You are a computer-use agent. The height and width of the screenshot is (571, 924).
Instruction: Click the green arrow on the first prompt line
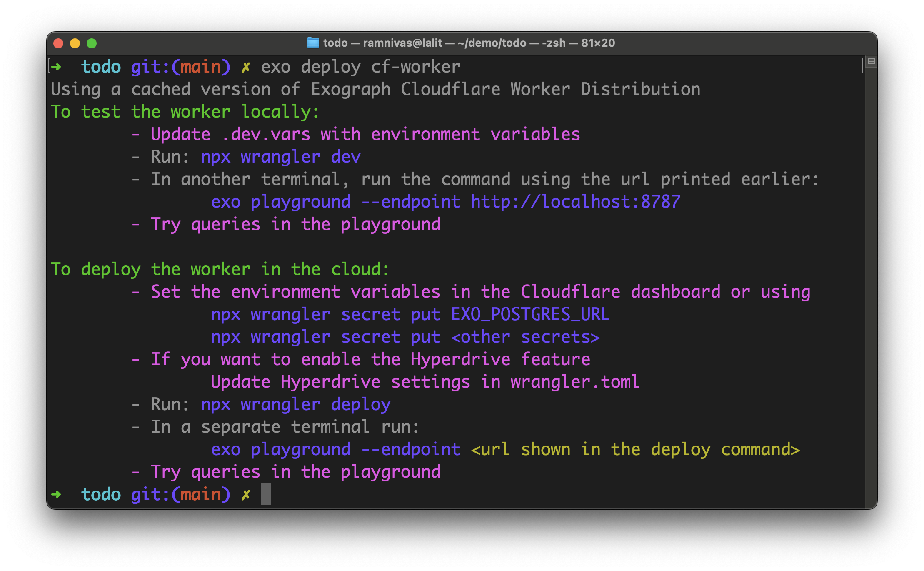click(56, 67)
